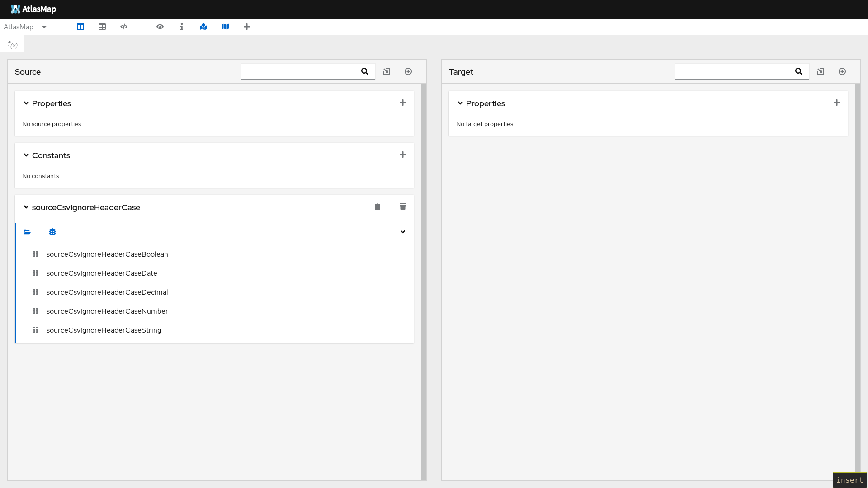The width and height of the screenshot is (868, 488).
Task: Toggle visibility of unmapped fields
Action: (x=225, y=27)
